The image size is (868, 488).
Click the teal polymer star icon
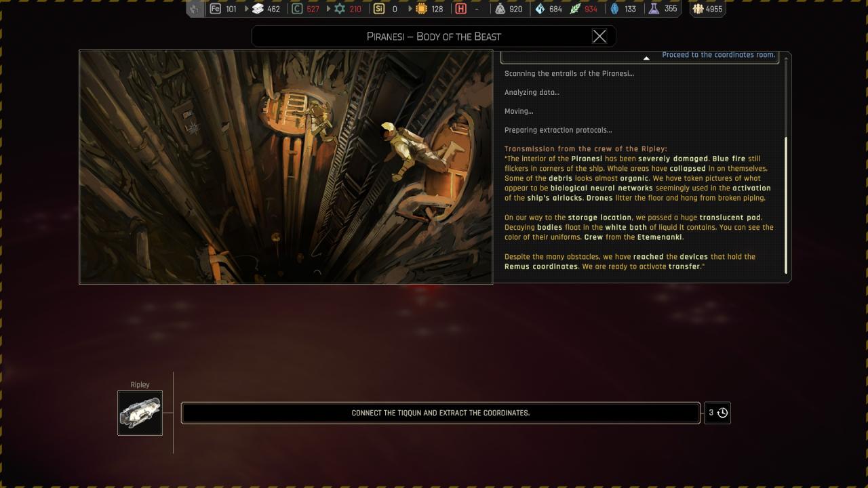coord(339,9)
